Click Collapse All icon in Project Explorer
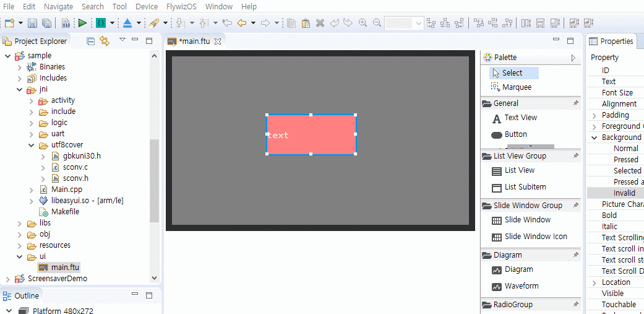Image resolution: width=644 pixels, height=314 pixels. click(91, 41)
